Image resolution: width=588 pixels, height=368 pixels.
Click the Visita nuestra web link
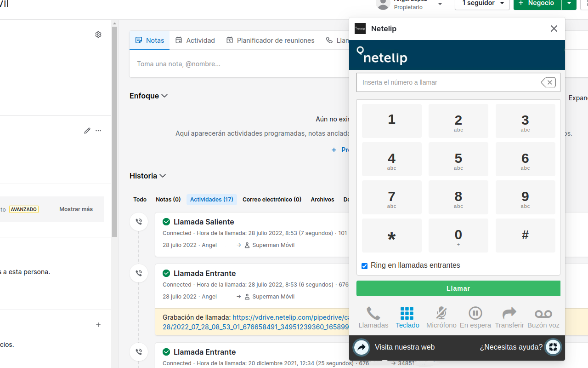click(x=405, y=347)
